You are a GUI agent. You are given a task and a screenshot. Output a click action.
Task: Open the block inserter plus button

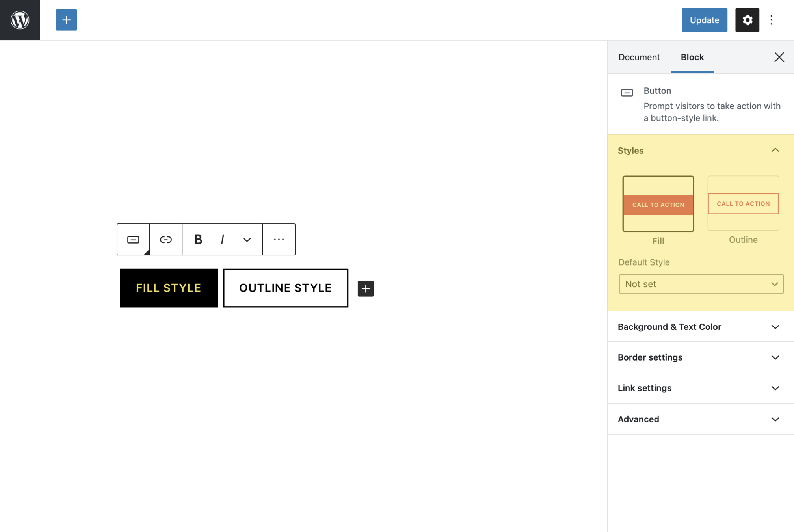[66, 20]
